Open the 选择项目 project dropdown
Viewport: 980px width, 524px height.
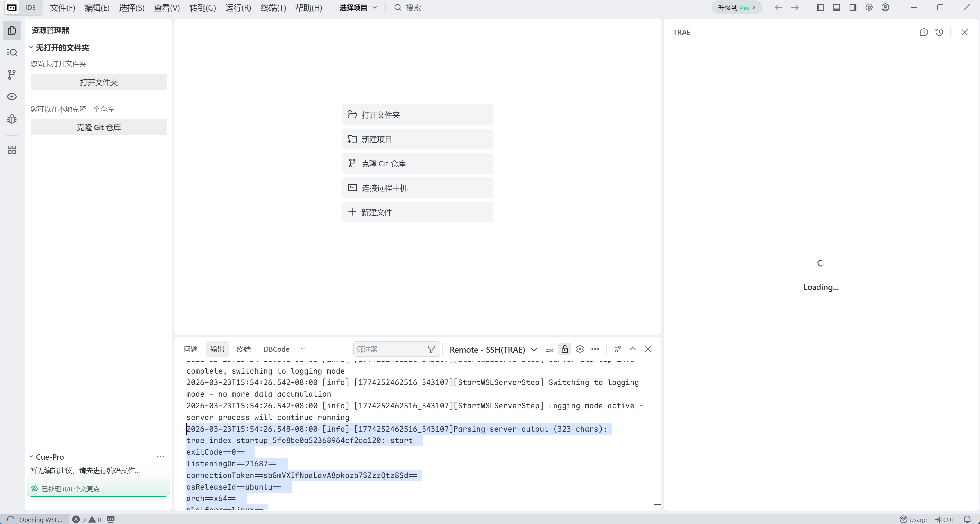(x=358, y=8)
